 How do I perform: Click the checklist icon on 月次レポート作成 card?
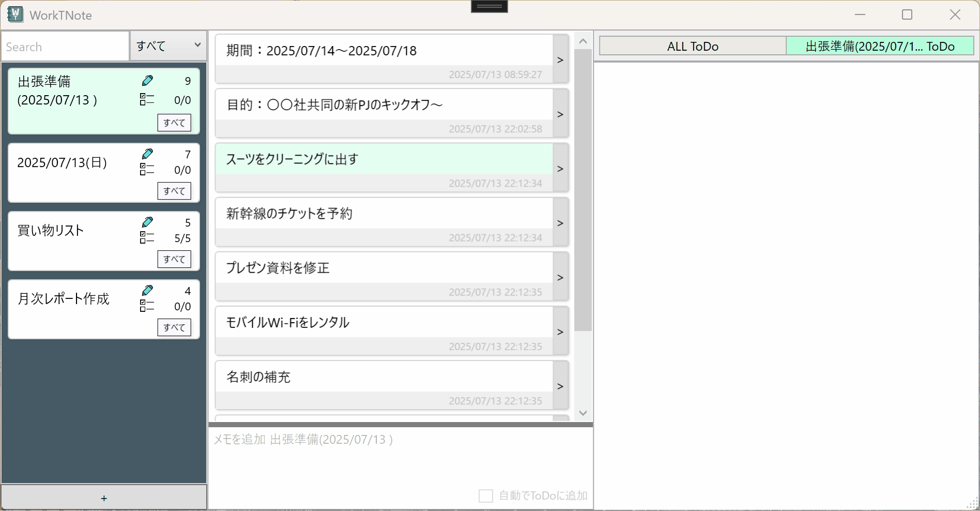147,306
